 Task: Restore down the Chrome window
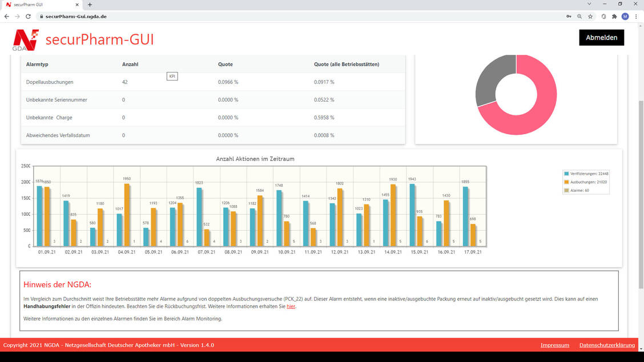[620, 4]
